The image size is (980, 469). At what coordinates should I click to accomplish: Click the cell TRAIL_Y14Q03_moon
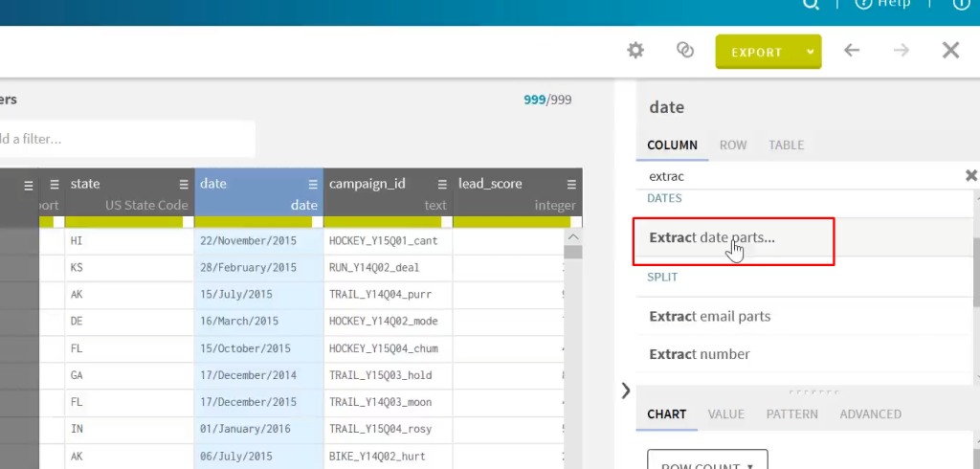[x=389, y=402]
